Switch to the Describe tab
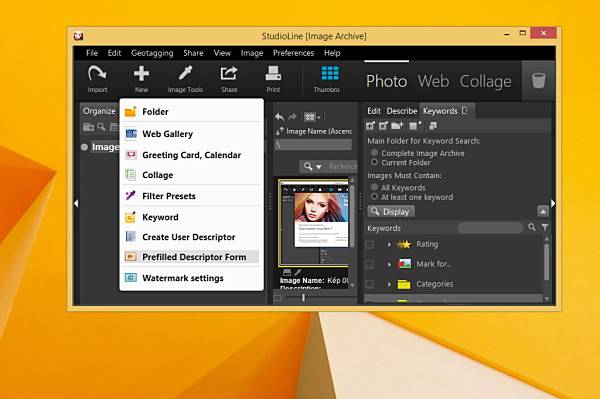Screen dimensions: 600x399 pos(401,111)
